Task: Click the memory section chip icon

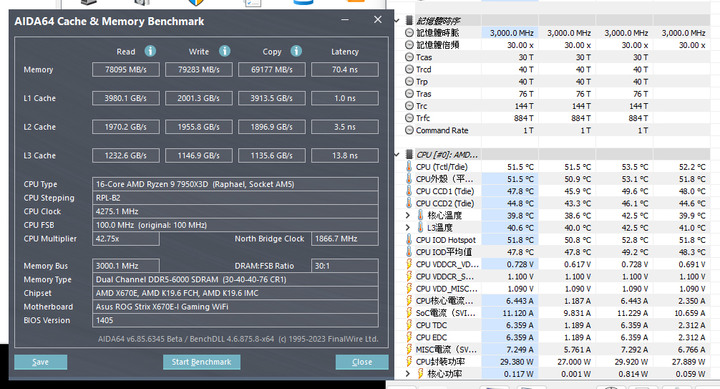Action: pyautogui.click(x=409, y=21)
